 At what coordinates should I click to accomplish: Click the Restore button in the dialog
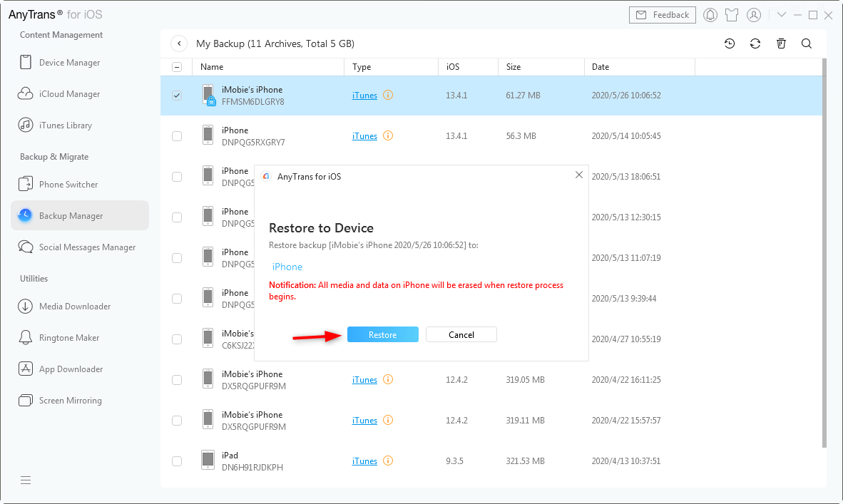(382, 334)
